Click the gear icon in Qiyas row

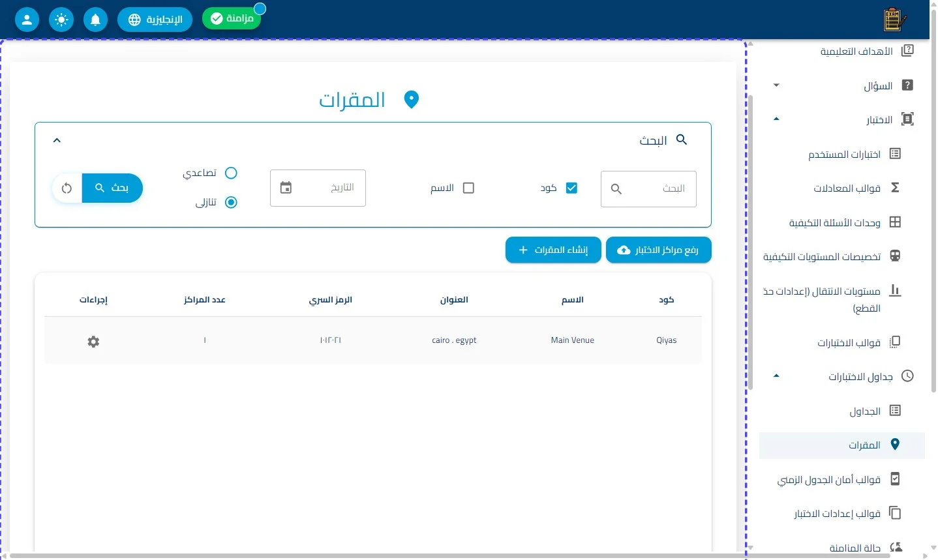point(93,342)
